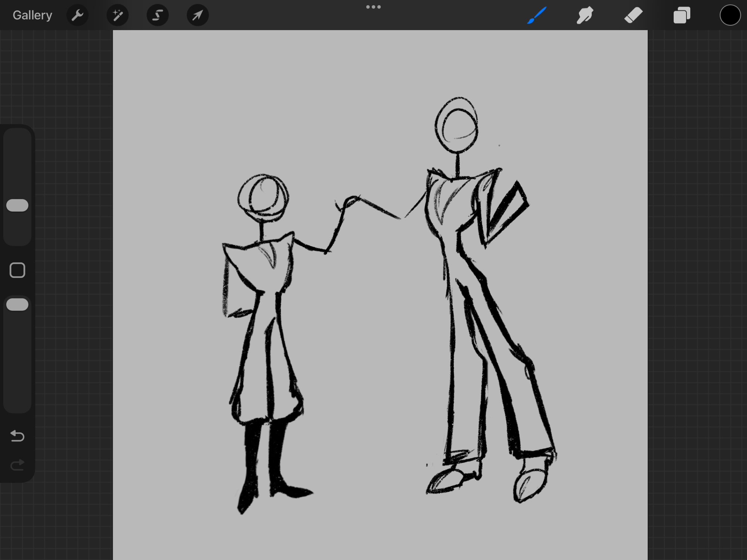The image size is (747, 560).
Task: Open the Adjustments magic wand menu
Action: click(117, 15)
